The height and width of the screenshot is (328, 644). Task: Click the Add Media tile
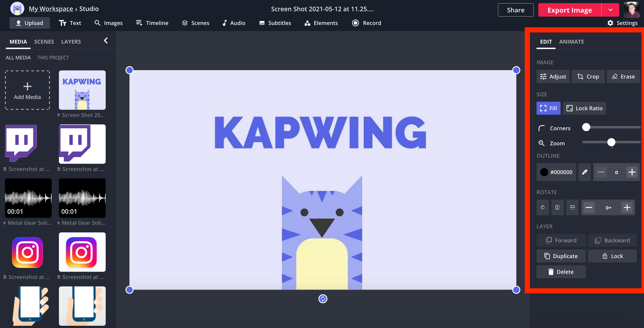[x=27, y=90]
